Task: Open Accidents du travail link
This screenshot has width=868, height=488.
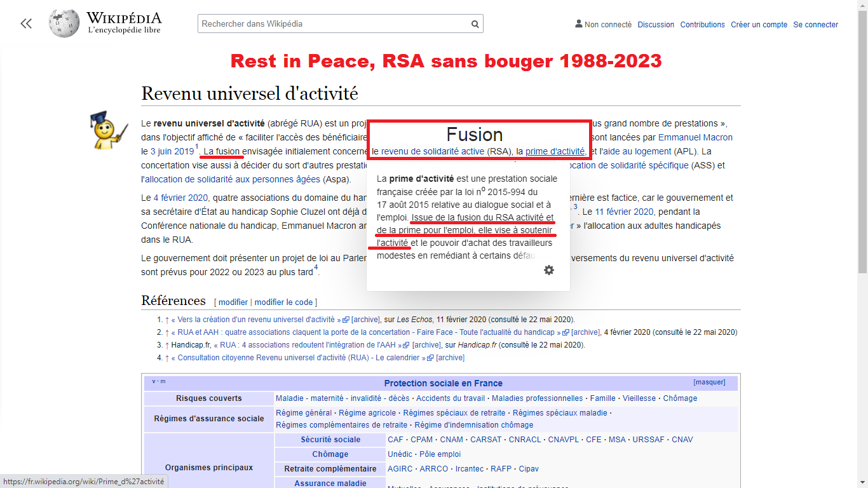Action: pos(451,398)
